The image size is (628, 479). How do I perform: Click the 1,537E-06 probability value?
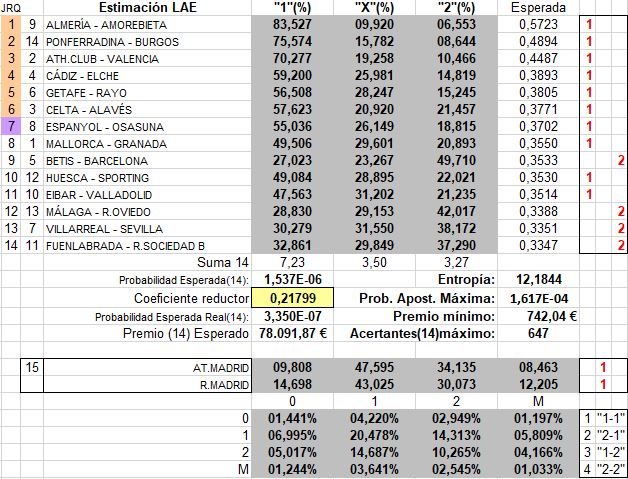(x=292, y=280)
